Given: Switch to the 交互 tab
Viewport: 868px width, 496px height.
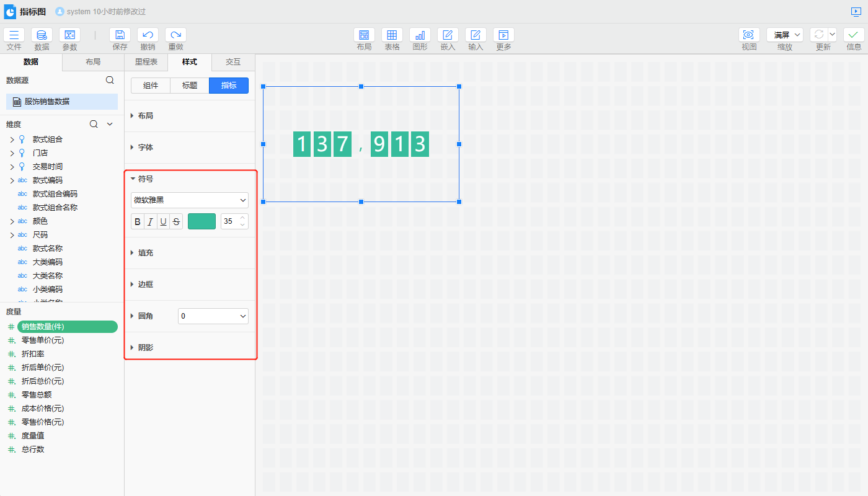Looking at the screenshot, I should (232, 62).
